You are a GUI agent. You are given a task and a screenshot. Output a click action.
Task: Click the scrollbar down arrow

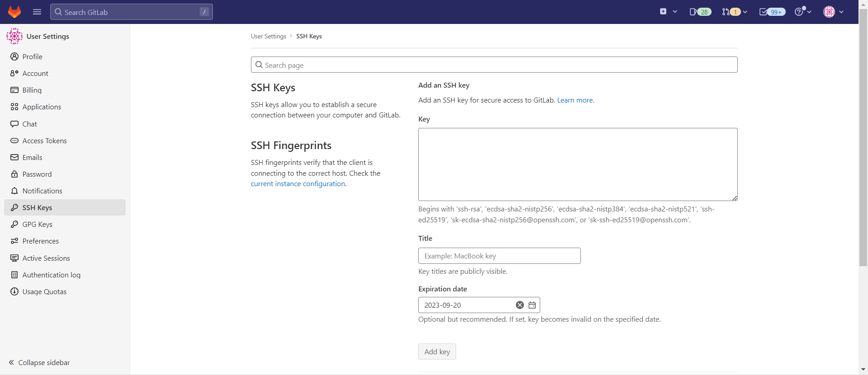tap(863, 370)
